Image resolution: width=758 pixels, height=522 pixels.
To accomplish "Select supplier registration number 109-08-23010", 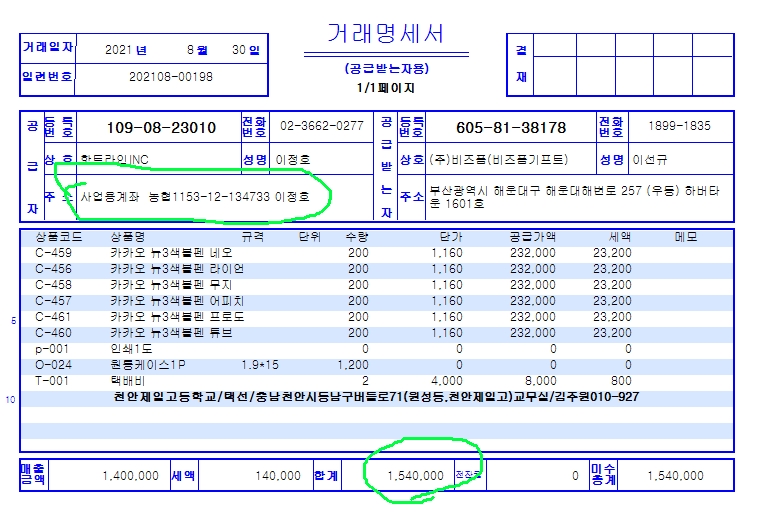I will (160, 128).
